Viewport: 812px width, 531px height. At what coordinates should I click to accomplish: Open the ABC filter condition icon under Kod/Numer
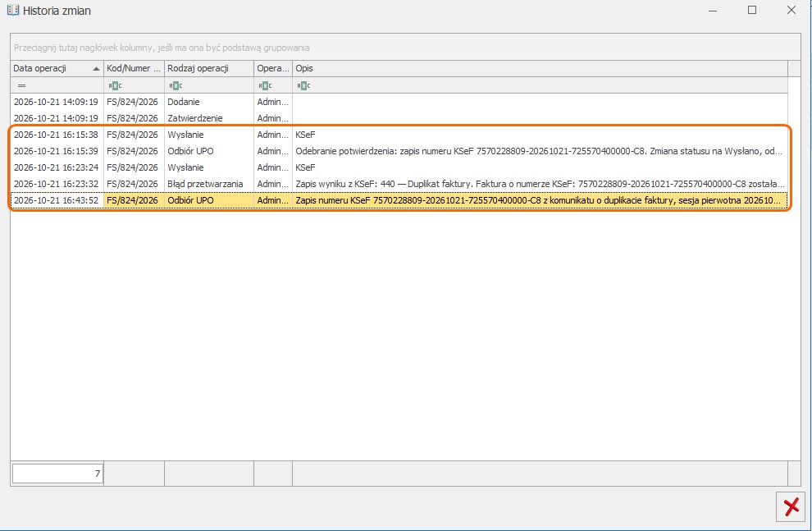[115, 85]
